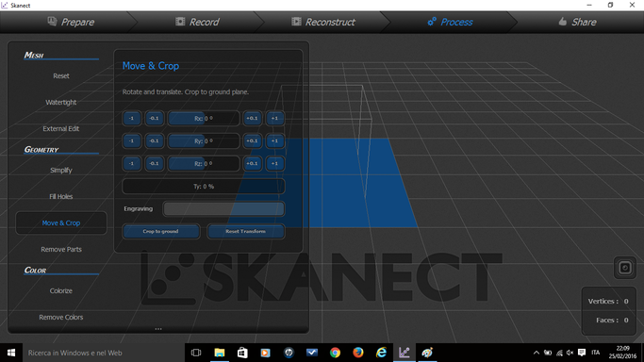The image size is (644, 362).
Task: Open the media player taskbar icon
Action: [265, 353]
